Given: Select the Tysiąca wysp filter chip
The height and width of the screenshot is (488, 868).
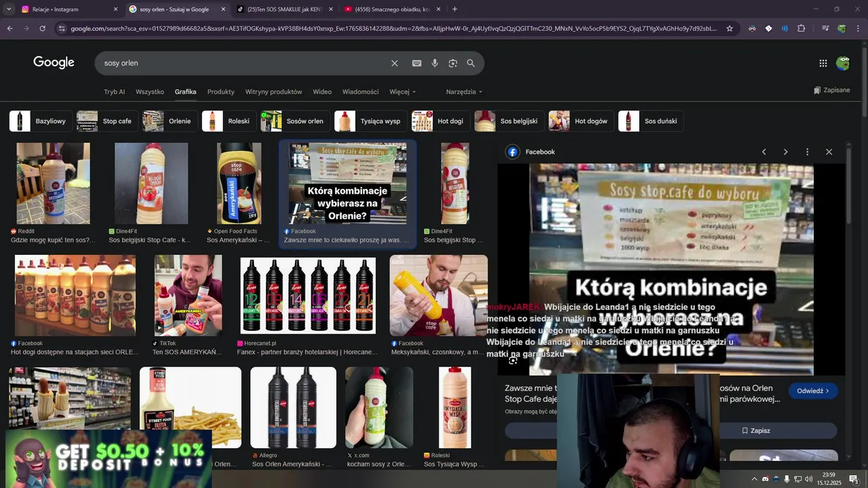Looking at the screenshot, I should coord(371,121).
